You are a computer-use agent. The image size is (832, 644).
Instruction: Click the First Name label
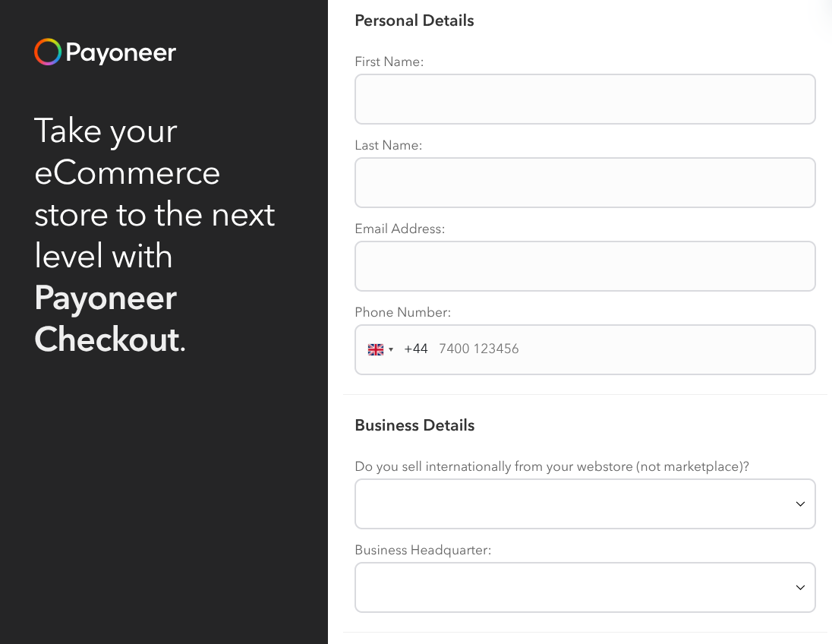click(x=389, y=62)
